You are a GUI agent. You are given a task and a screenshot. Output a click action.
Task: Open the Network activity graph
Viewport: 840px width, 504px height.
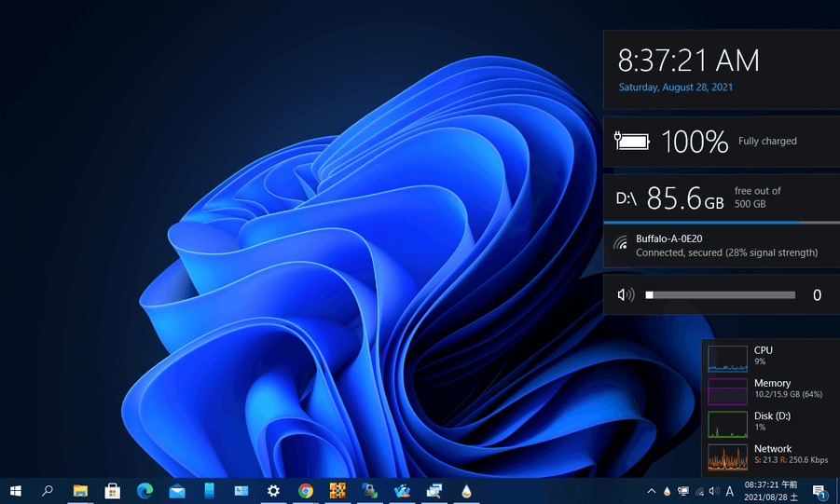tap(727, 456)
